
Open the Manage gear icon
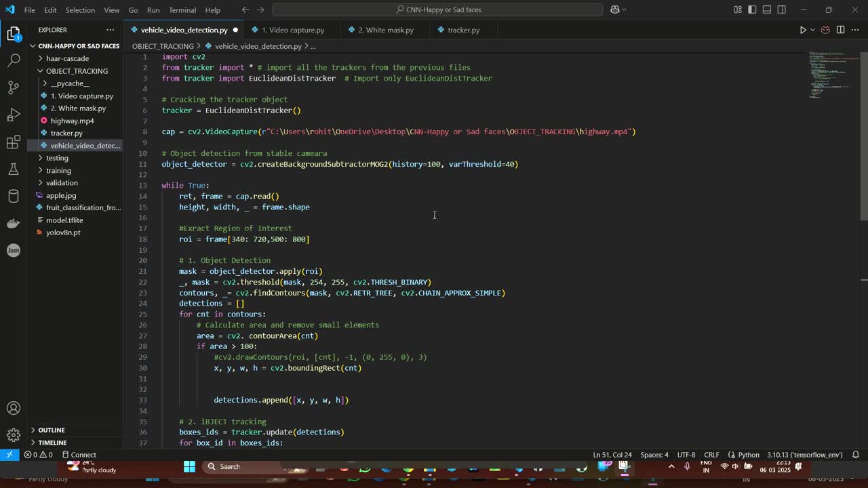(x=14, y=435)
